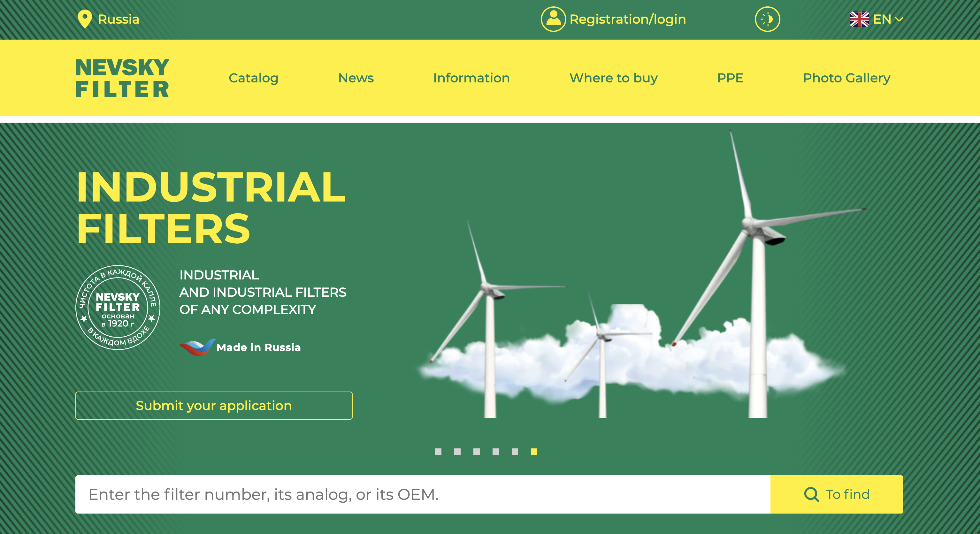Click 'OF ANY COMPLEXITY' subtitle text
Screen dimensions: 980x534
point(248,309)
